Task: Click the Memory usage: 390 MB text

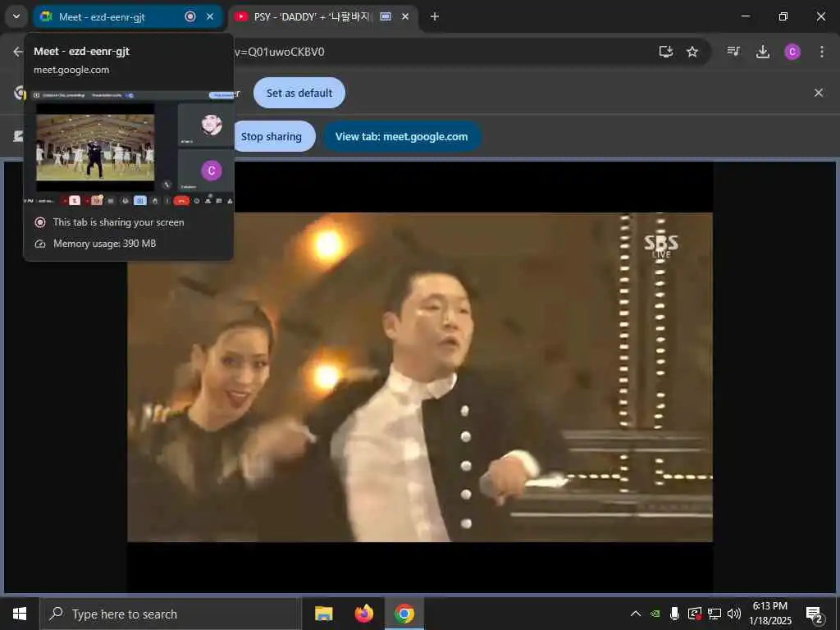Action: tap(104, 244)
